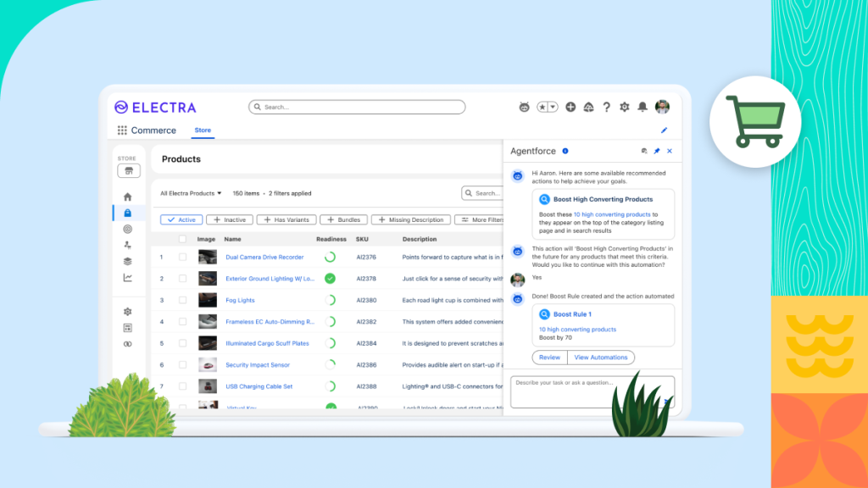Open More Filters
This screenshot has height=488, width=868.
[480, 219]
